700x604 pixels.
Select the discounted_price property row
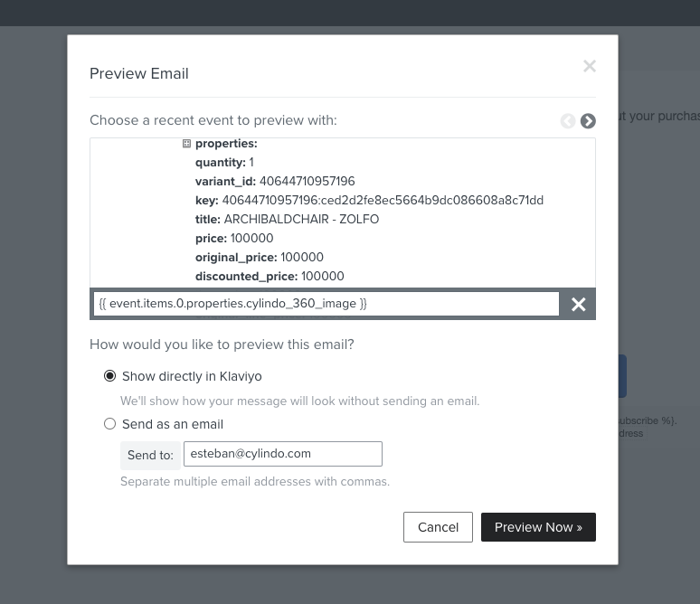[270, 277]
